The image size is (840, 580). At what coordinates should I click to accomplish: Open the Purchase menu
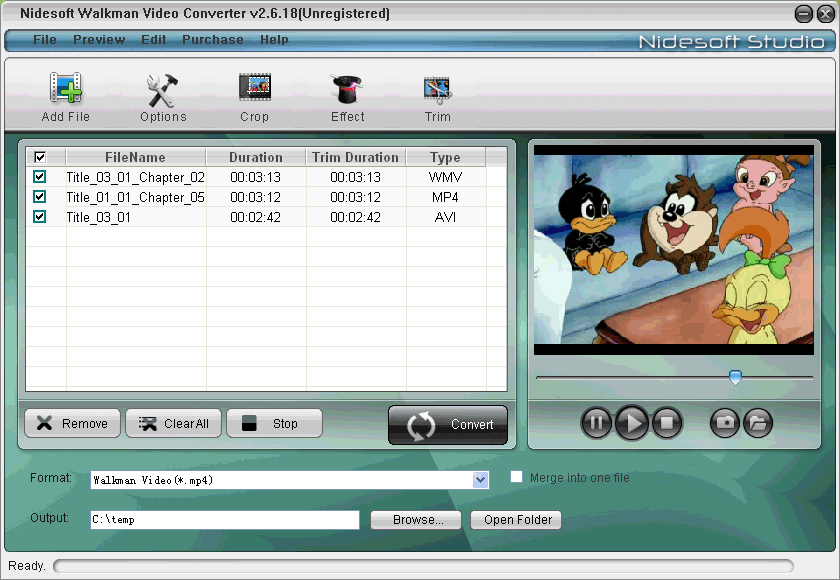tap(213, 40)
